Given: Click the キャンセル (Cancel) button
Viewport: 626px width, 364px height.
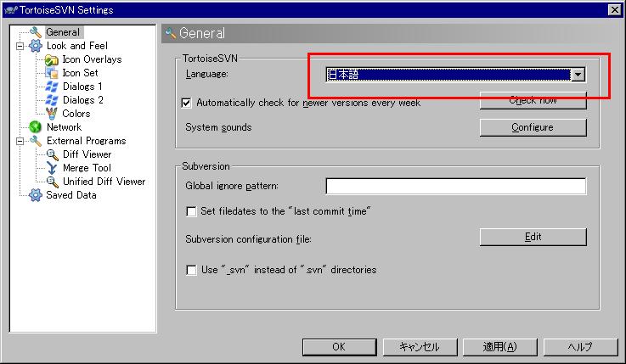Looking at the screenshot, I should point(420,347).
